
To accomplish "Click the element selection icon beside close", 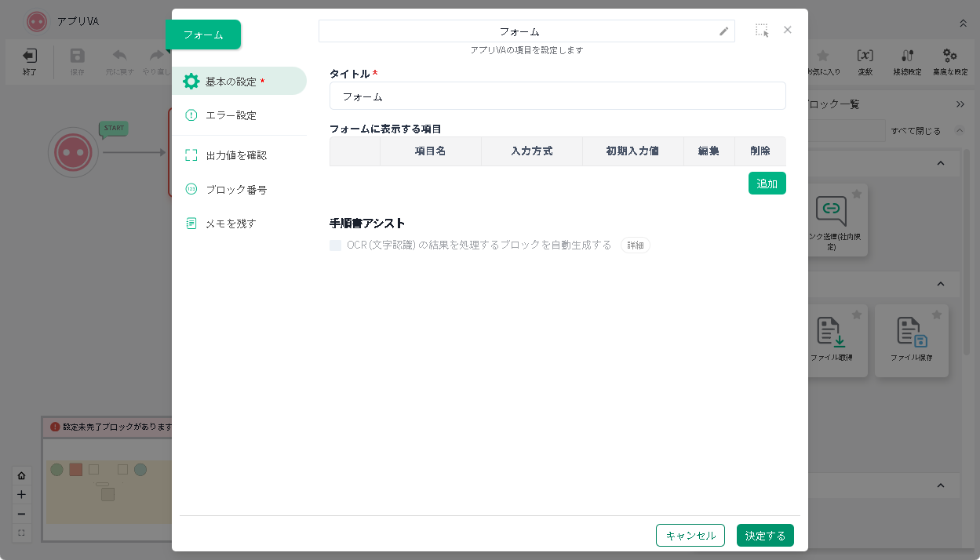I will pyautogui.click(x=762, y=31).
